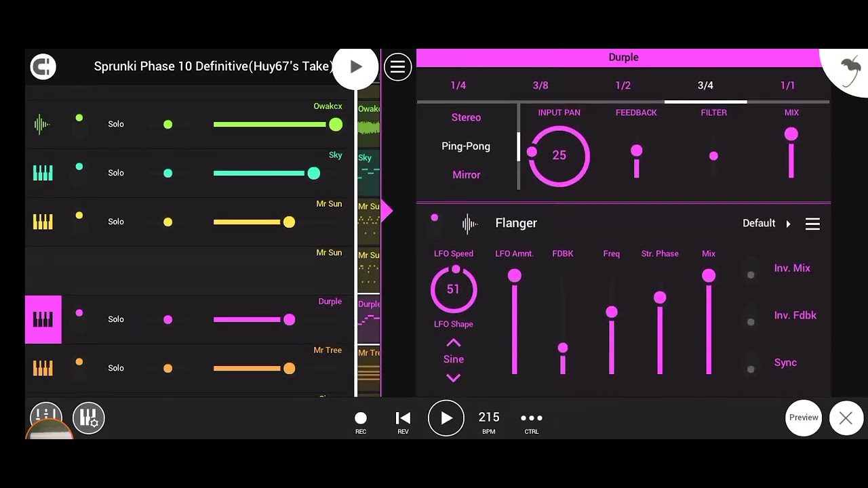Enable Inv. Mix switch
The image size is (868, 488).
point(751,274)
